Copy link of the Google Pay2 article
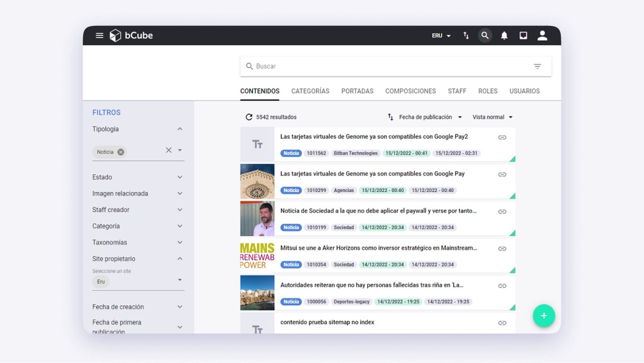The height and width of the screenshot is (363, 644). click(x=502, y=137)
